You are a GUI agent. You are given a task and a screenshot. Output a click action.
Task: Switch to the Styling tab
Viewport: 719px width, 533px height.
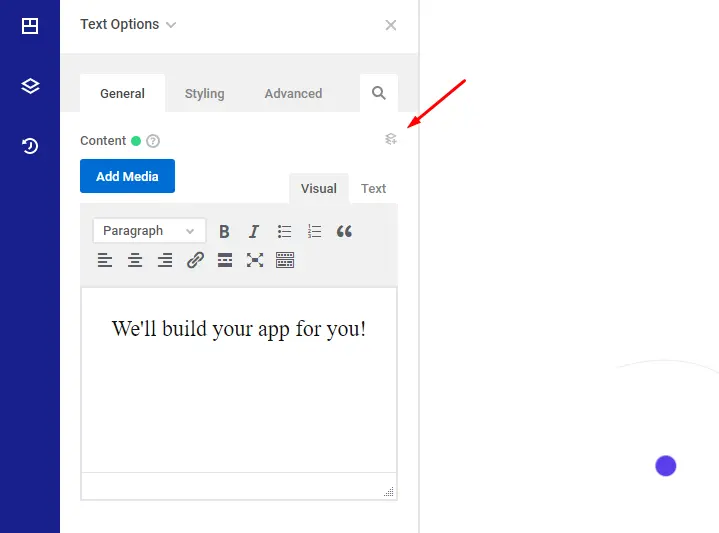coord(205,93)
